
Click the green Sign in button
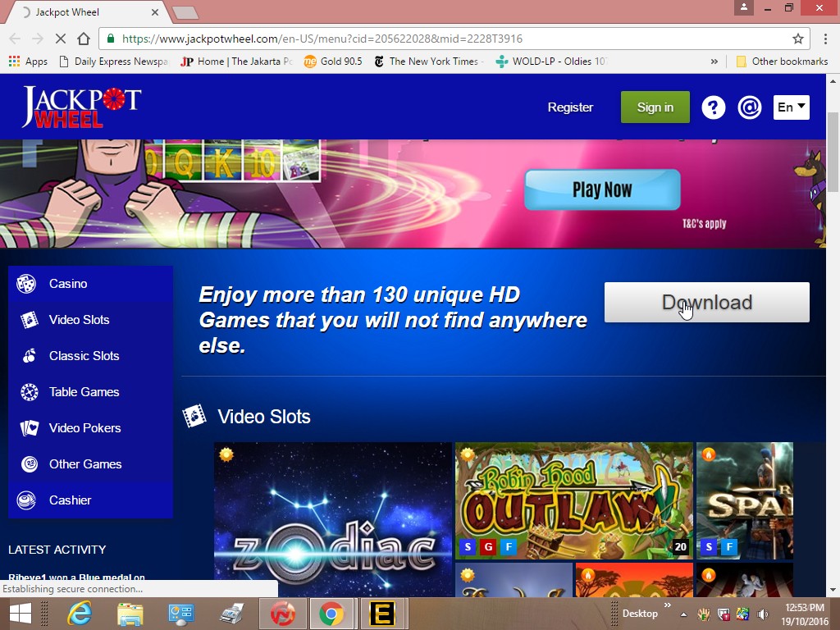coord(655,107)
